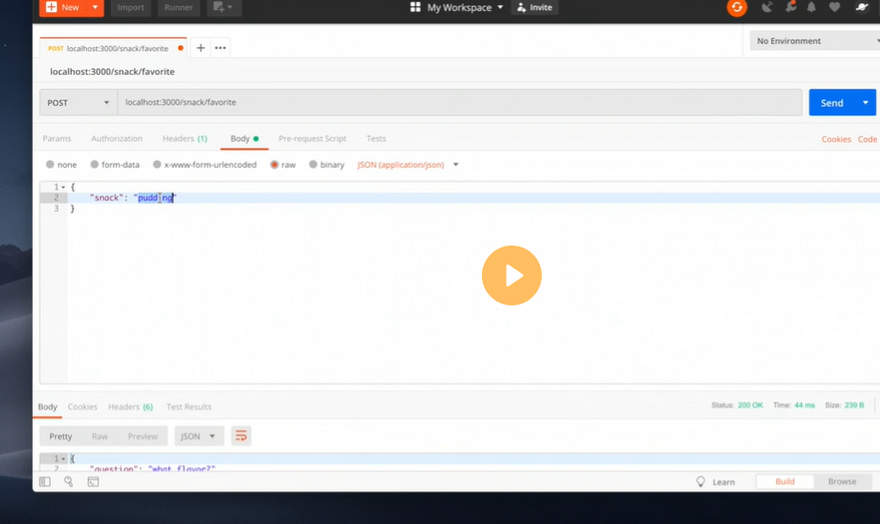
Task: Click the orange video play button
Action: [x=511, y=275]
